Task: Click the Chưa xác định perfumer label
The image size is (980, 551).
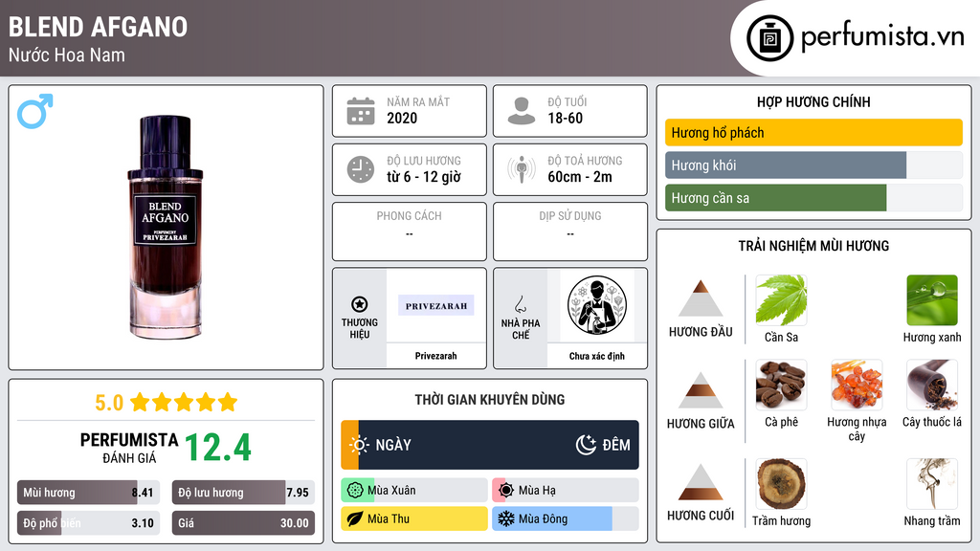Action: coord(597,356)
